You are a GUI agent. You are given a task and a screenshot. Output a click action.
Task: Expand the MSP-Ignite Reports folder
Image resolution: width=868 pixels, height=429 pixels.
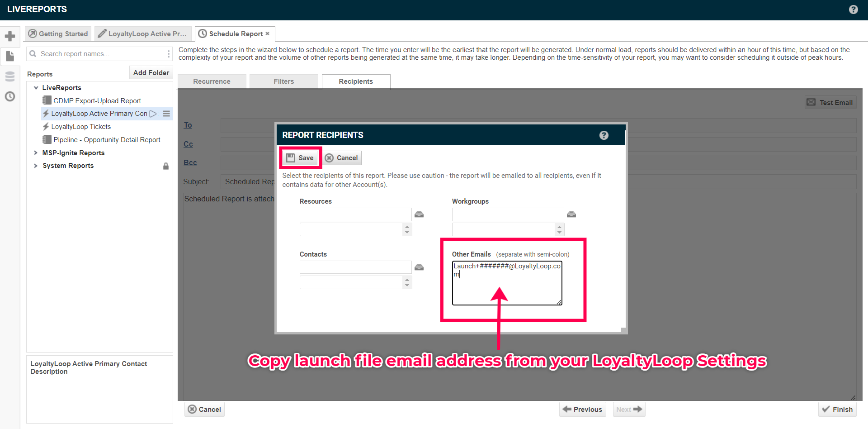point(36,153)
